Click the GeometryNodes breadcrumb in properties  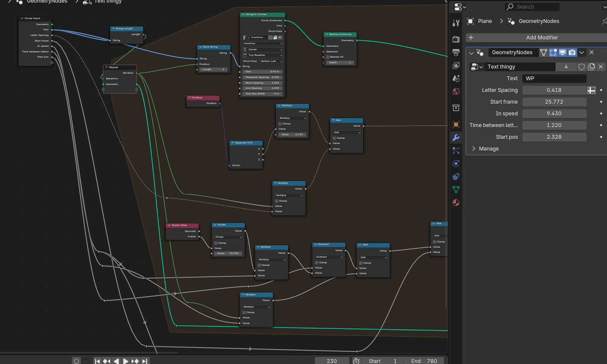[x=538, y=21]
